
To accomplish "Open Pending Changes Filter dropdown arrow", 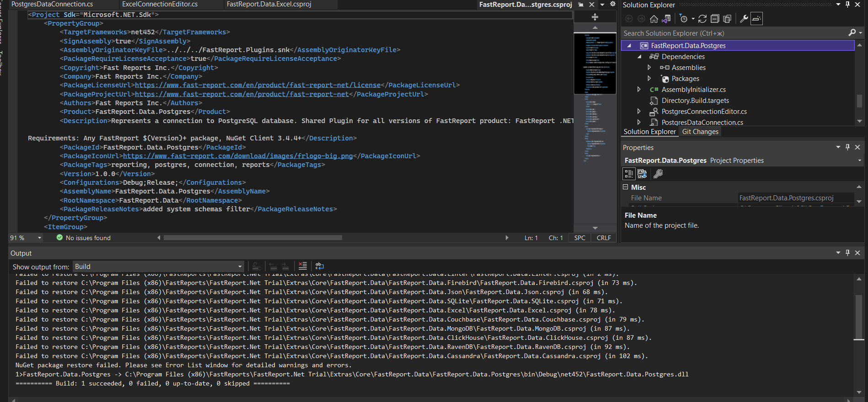I will click(x=693, y=19).
